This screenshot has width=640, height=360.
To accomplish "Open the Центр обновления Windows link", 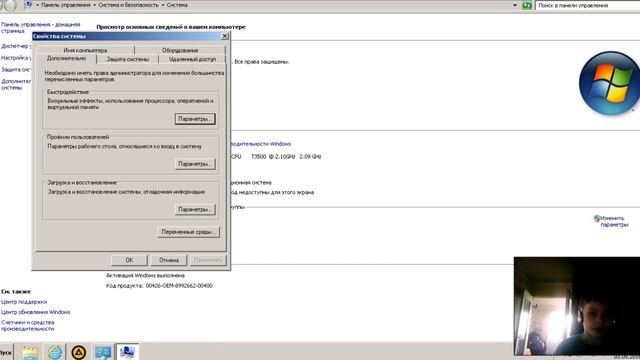I will coord(36,312).
